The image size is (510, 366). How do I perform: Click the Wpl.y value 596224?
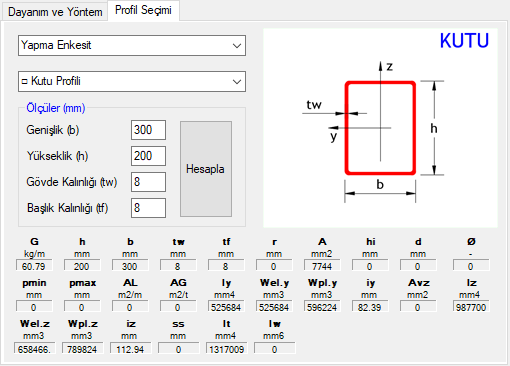[322, 307]
